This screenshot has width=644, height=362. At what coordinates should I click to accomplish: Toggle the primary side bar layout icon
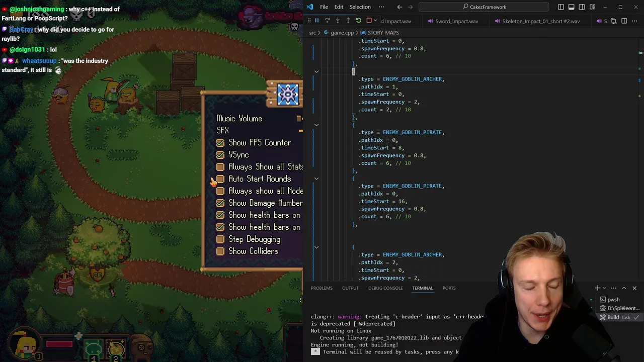[561, 7]
